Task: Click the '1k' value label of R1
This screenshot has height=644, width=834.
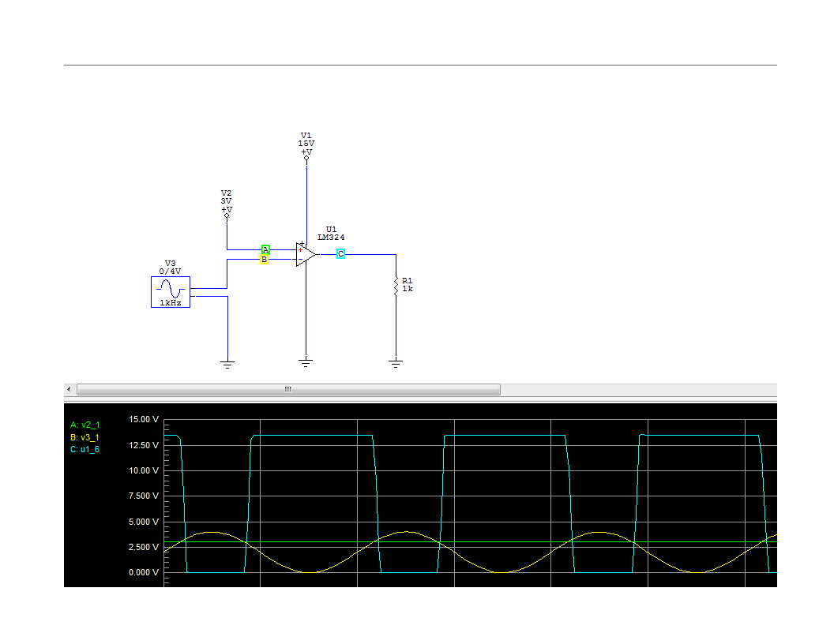Action: pos(408,289)
